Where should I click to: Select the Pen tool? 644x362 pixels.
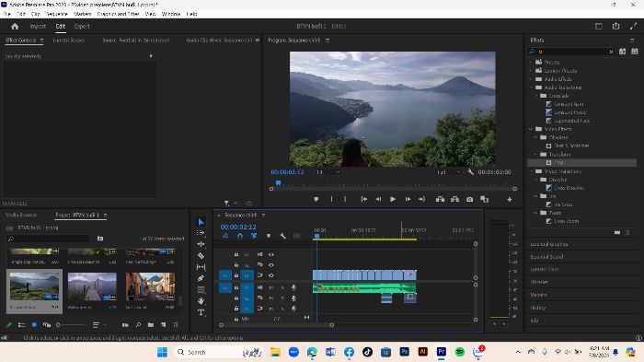coord(201,278)
